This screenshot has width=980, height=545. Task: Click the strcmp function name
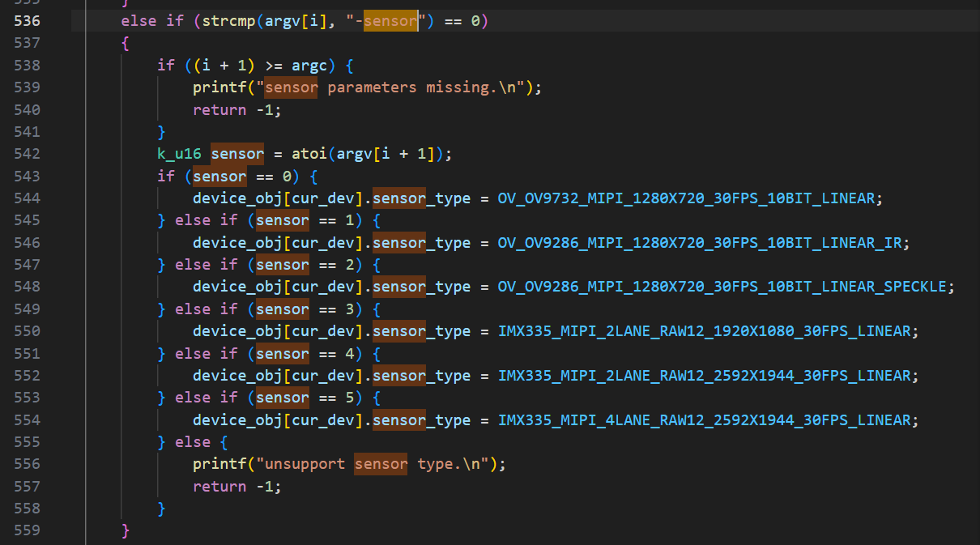click(224, 21)
